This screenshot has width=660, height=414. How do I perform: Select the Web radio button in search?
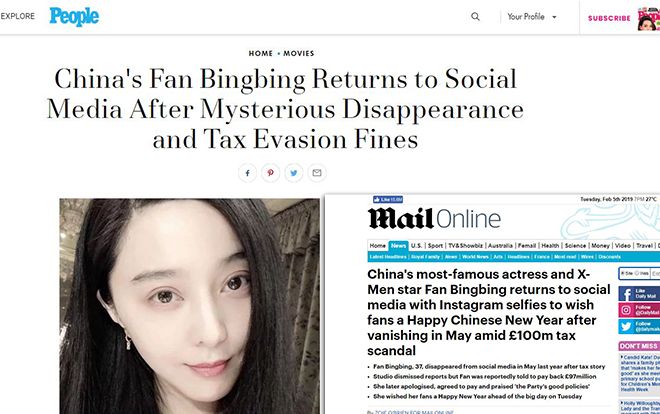pos(636,273)
